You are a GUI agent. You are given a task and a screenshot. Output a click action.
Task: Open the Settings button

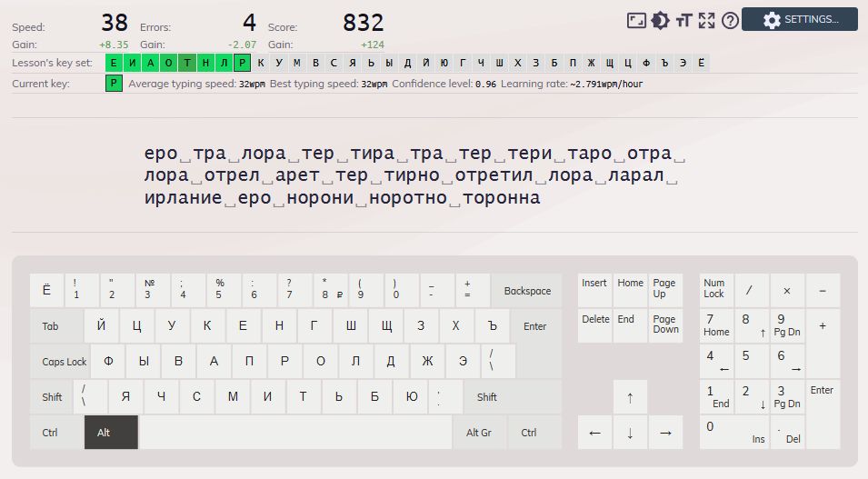click(799, 20)
